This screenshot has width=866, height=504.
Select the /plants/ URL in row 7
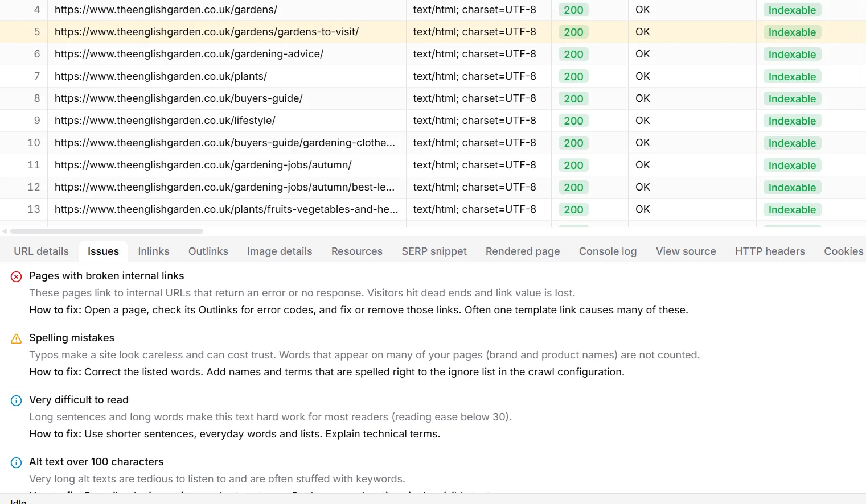(x=161, y=76)
